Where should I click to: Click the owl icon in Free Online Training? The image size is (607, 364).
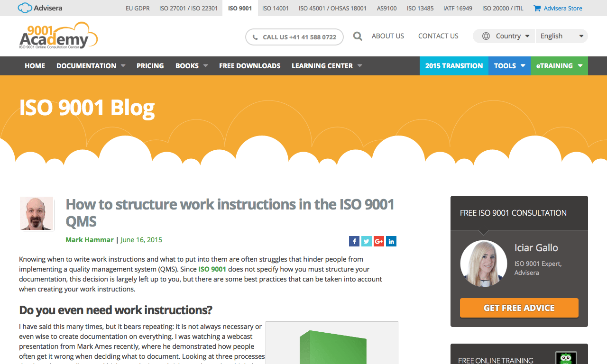click(x=566, y=358)
